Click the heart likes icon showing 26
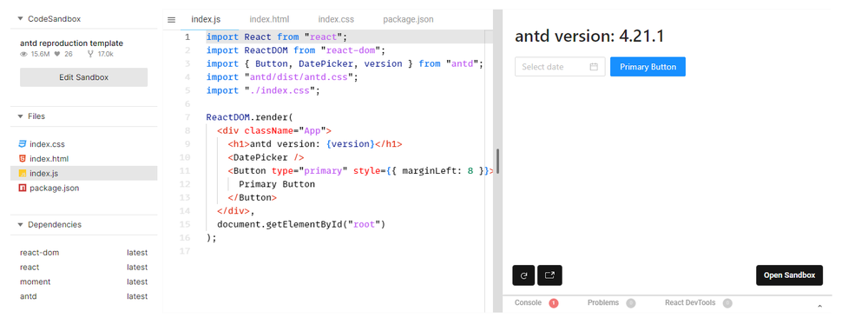 point(56,55)
